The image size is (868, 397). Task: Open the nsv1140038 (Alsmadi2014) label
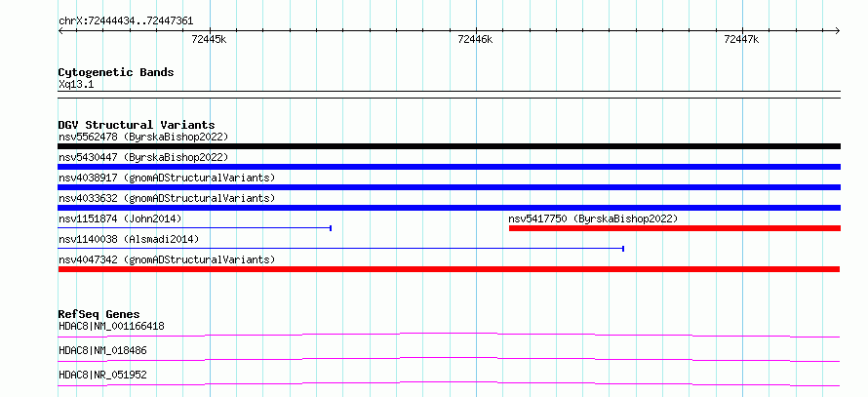[129, 239]
